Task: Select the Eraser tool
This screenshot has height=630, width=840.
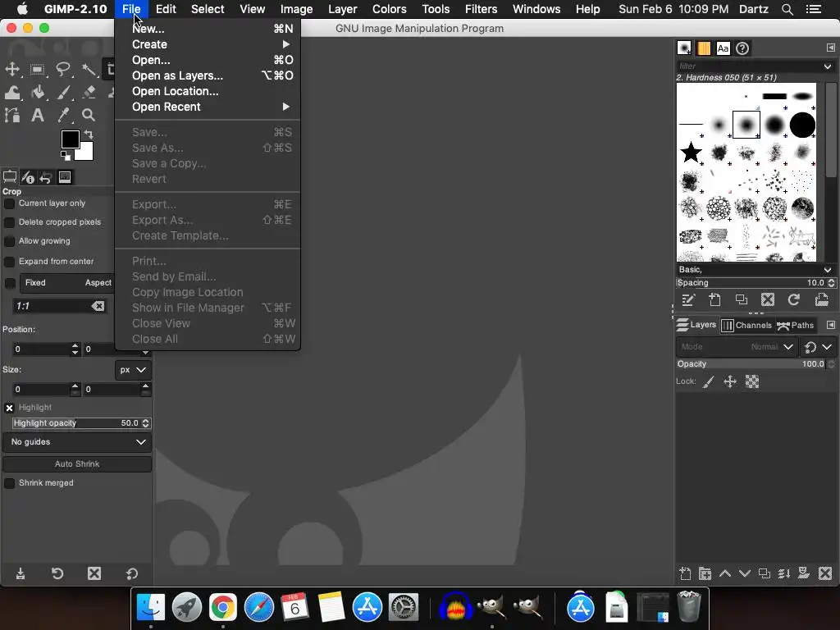Action: pyautogui.click(x=89, y=92)
